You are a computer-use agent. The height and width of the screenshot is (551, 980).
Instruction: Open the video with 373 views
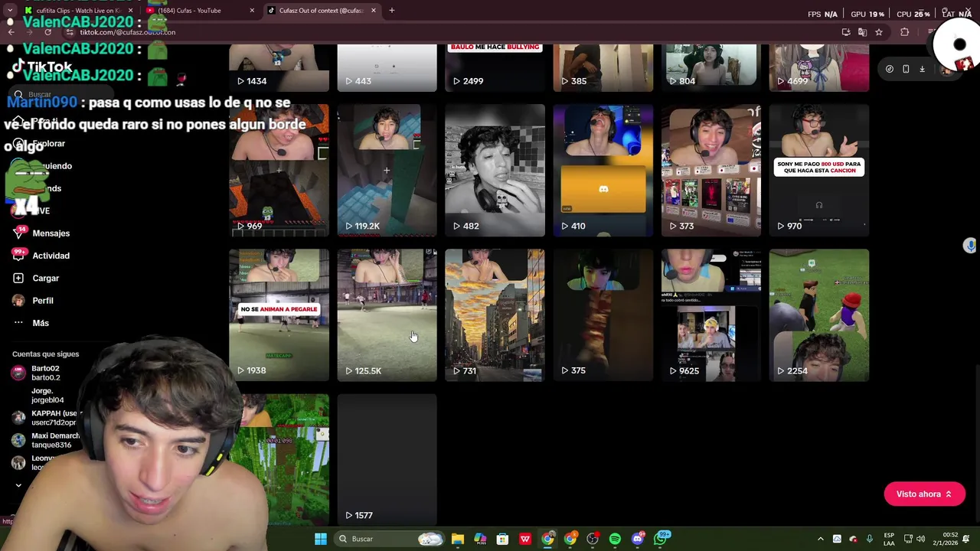(x=711, y=170)
